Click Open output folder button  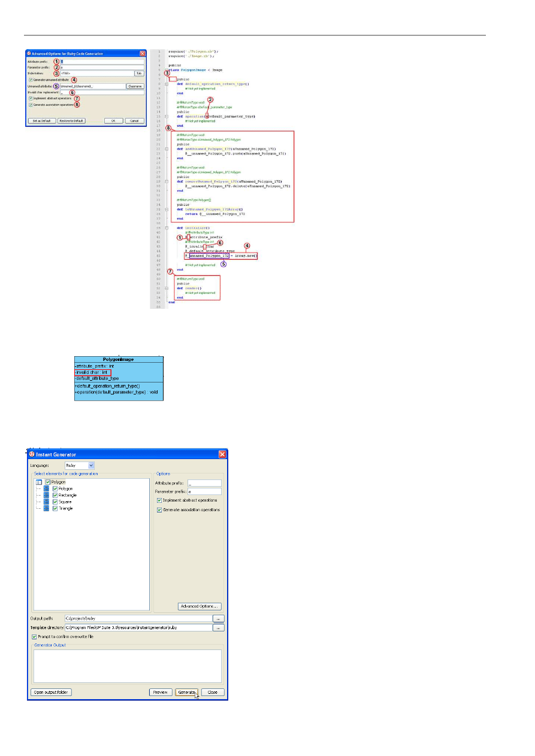[51, 692]
